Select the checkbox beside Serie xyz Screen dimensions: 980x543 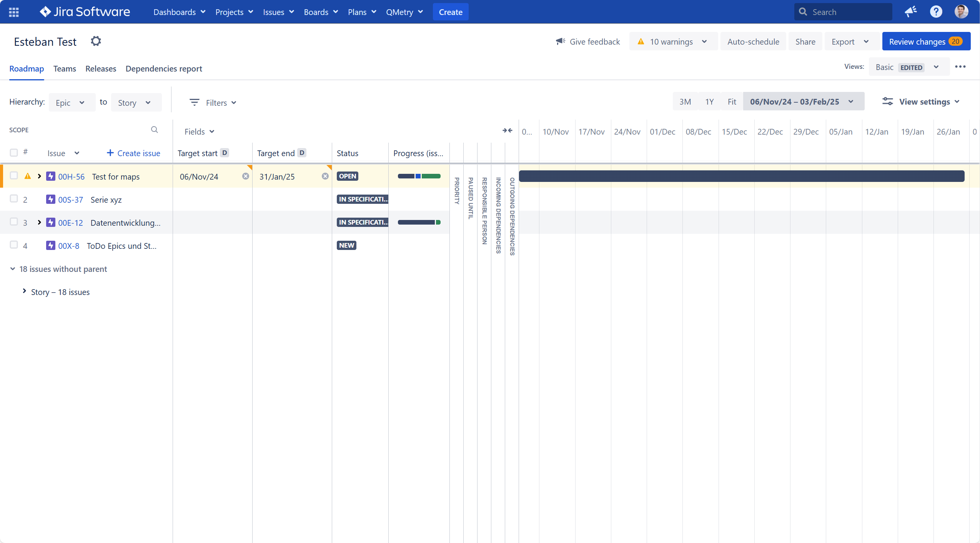[x=14, y=199]
